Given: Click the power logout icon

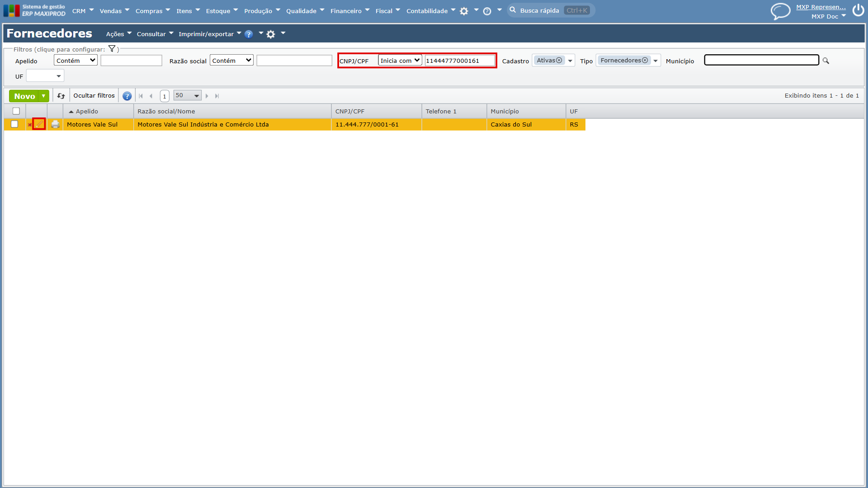Looking at the screenshot, I should pos(858,10).
